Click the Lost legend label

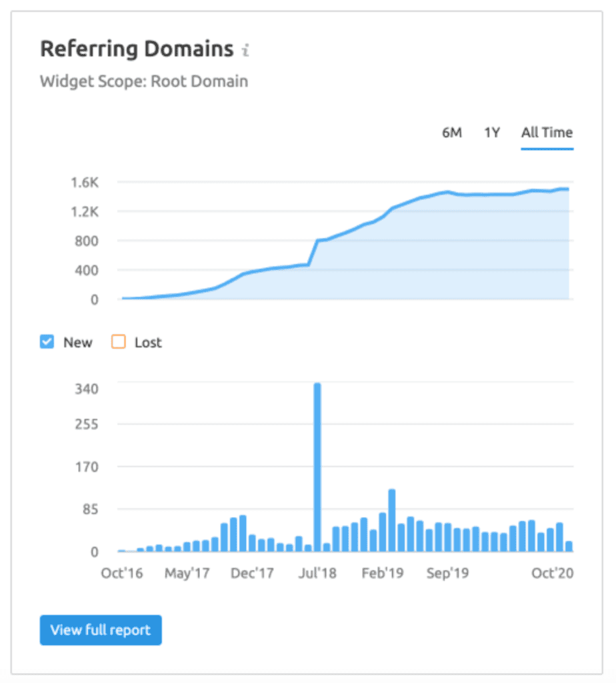click(x=148, y=343)
